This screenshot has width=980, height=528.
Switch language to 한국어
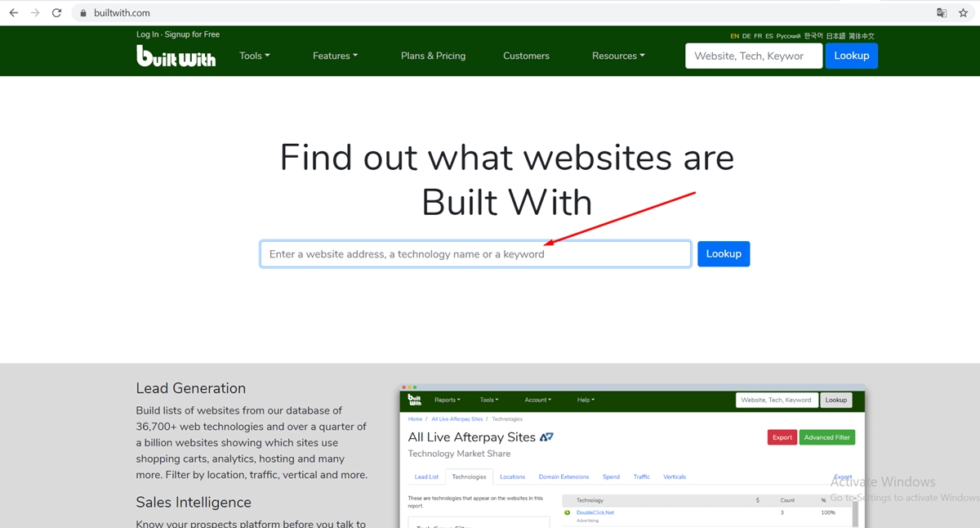(x=813, y=36)
